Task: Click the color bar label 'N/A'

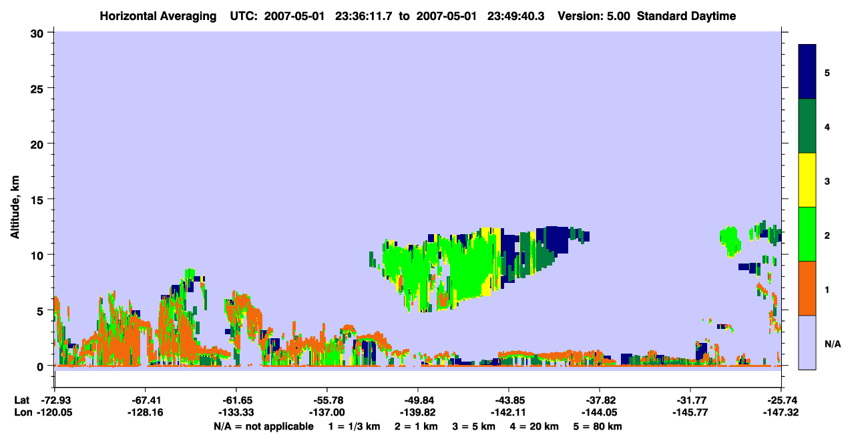Action: (832, 344)
